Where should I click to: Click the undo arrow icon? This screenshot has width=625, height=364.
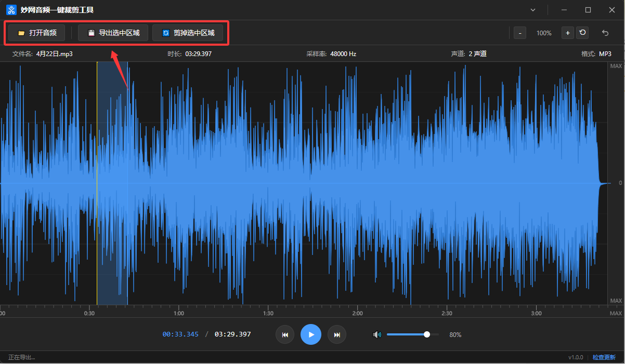point(605,33)
